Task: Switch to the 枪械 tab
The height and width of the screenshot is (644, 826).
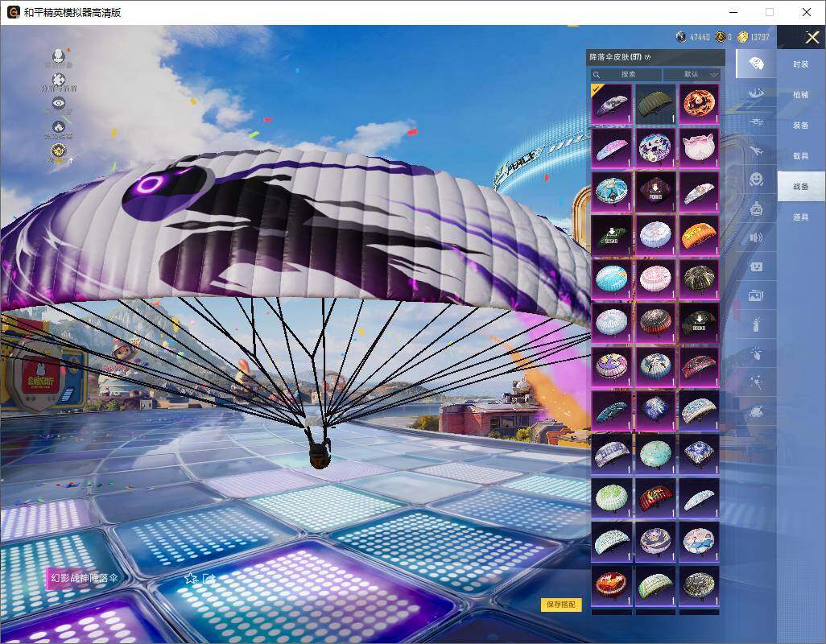Action: tap(801, 95)
